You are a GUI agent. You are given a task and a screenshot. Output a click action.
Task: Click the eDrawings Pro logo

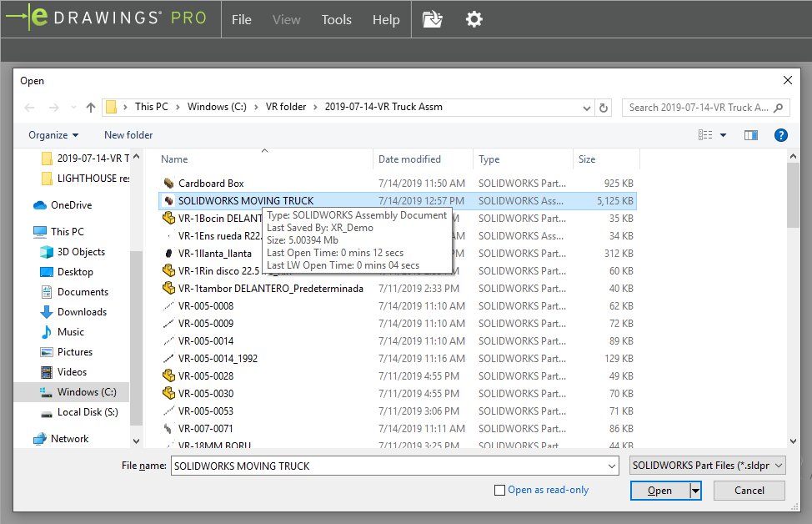pyautogui.click(x=106, y=18)
